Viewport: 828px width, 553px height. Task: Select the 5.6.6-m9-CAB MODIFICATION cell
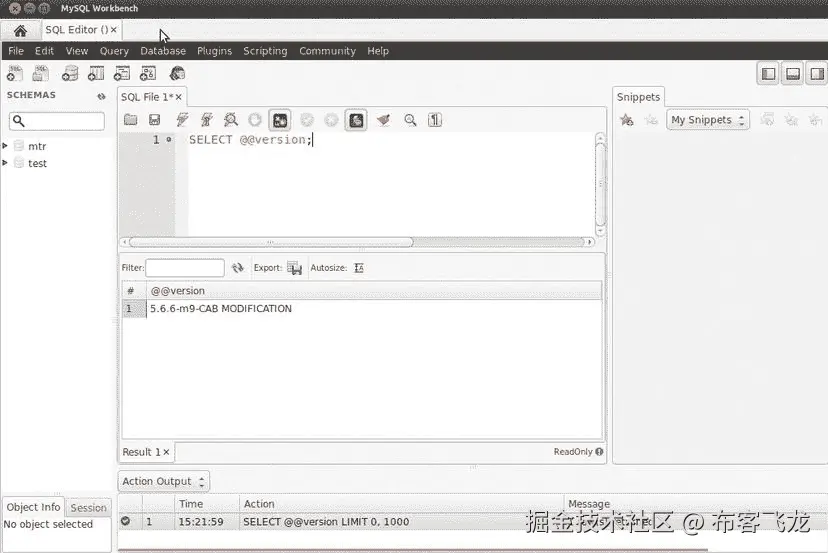[x=221, y=308]
